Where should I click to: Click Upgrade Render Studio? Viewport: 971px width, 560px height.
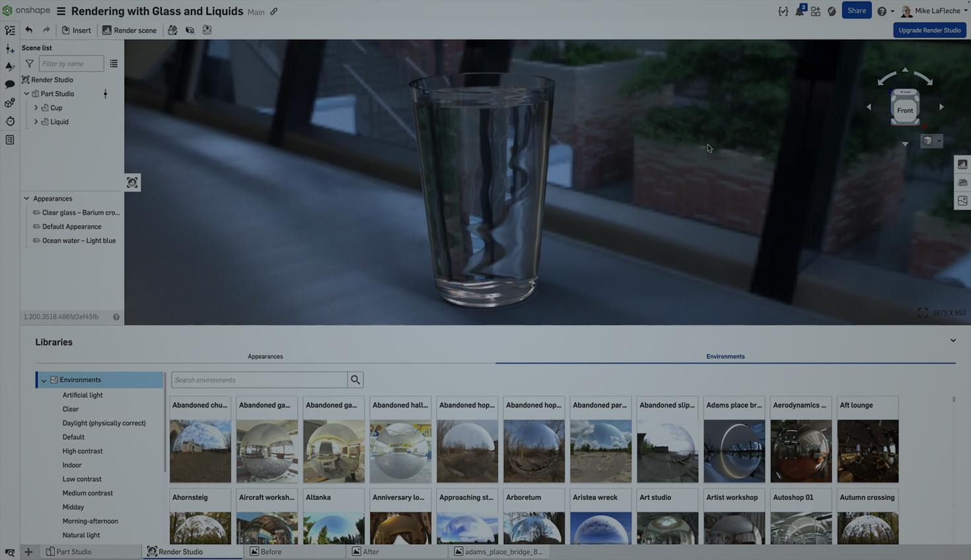click(929, 30)
